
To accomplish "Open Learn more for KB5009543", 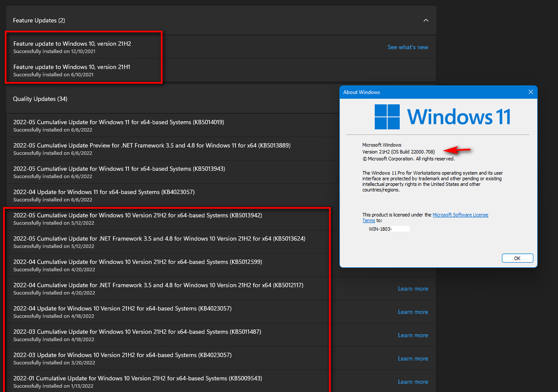I will point(413,382).
